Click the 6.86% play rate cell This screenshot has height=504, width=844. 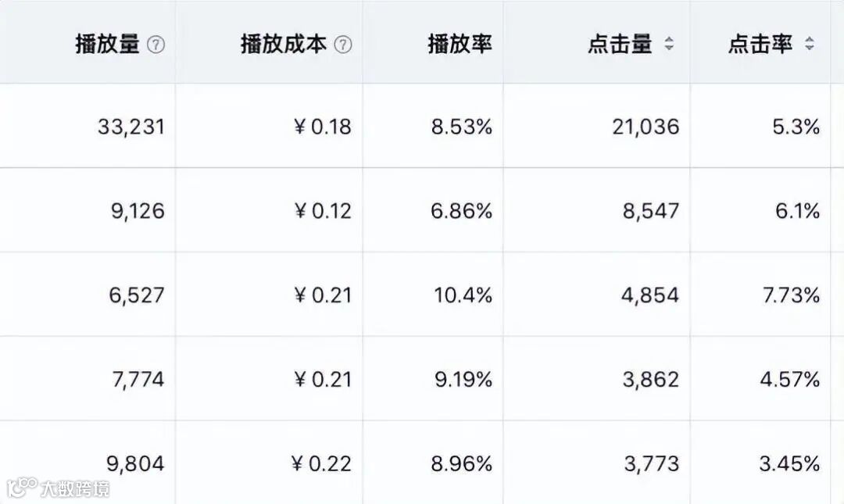click(x=462, y=211)
